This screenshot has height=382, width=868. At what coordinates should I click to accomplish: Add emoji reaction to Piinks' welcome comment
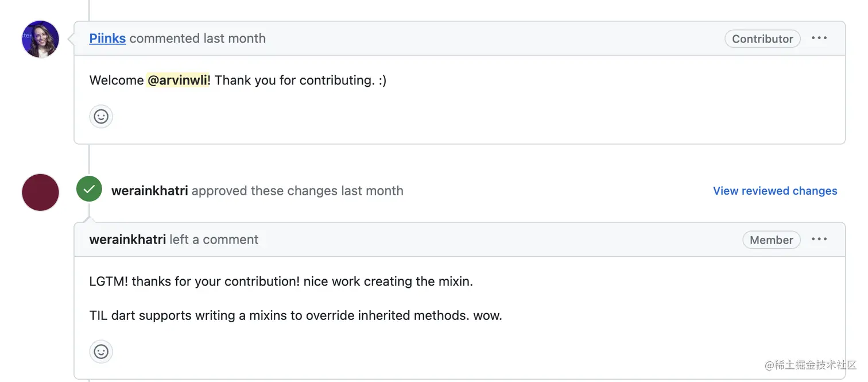tap(101, 117)
